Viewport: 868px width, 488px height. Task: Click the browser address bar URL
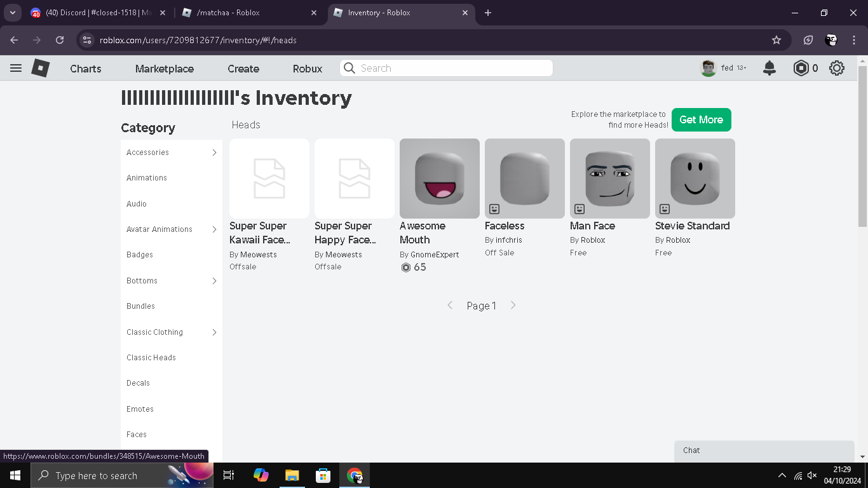198,40
